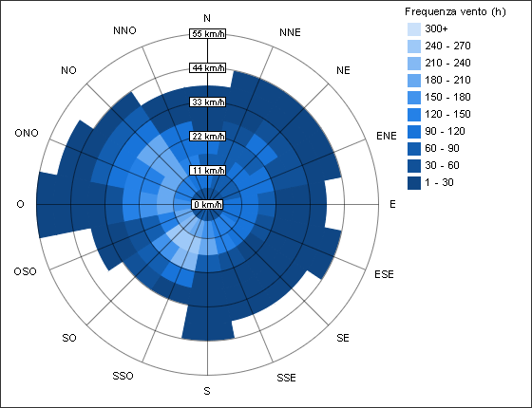Click the 90 - 120 legend swatch
The height and width of the screenshot is (408, 532).
tap(414, 132)
